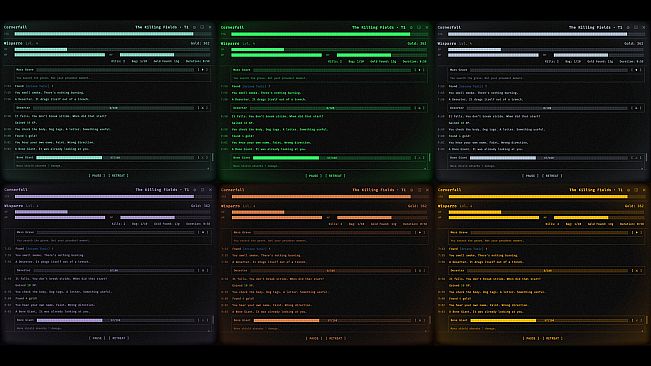Open the found item link in purple window
This screenshot has width=651, height=366.
[x=37, y=249]
